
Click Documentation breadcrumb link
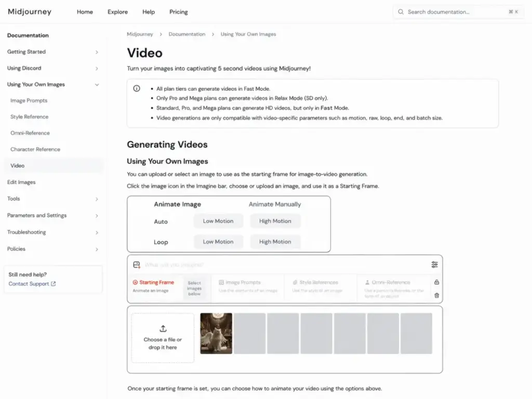(x=187, y=34)
